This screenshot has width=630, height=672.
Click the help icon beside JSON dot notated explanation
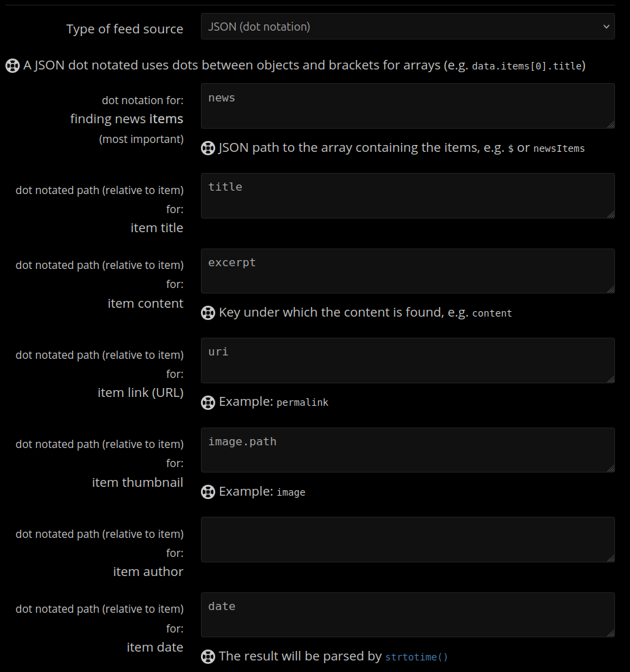pyautogui.click(x=12, y=65)
